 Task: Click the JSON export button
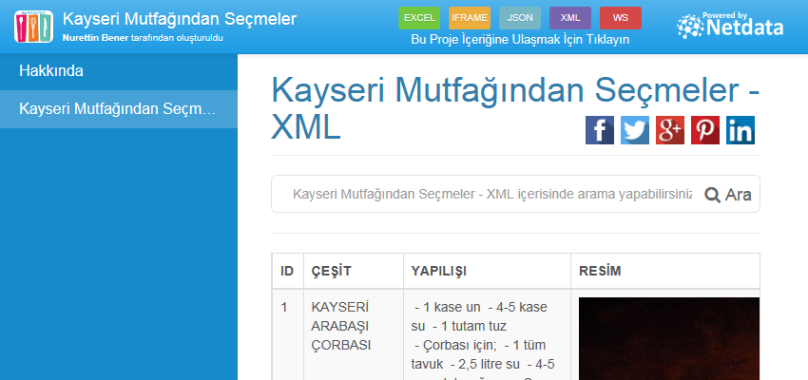[520, 18]
